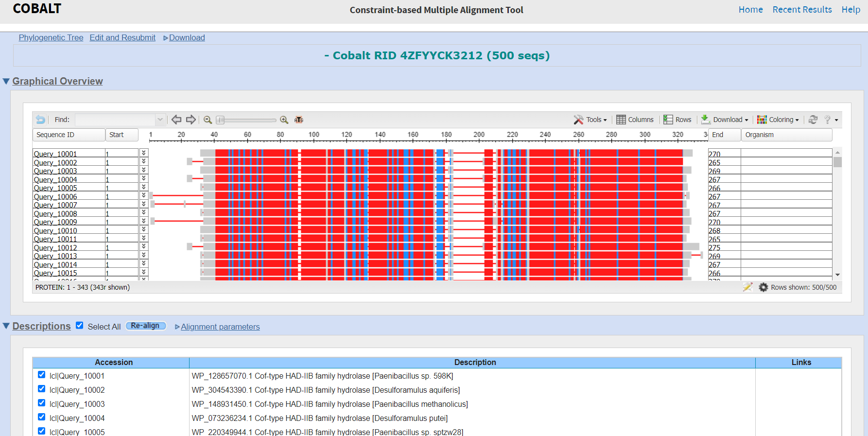The width and height of the screenshot is (868, 436).
Task: Open the Phylogenetic Tree link
Action: coord(51,37)
